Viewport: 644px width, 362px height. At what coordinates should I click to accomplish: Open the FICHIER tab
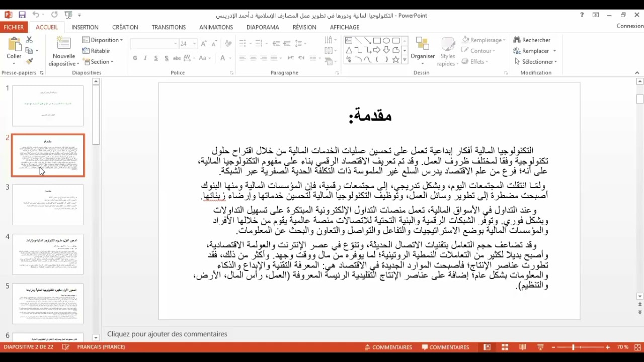(x=14, y=27)
